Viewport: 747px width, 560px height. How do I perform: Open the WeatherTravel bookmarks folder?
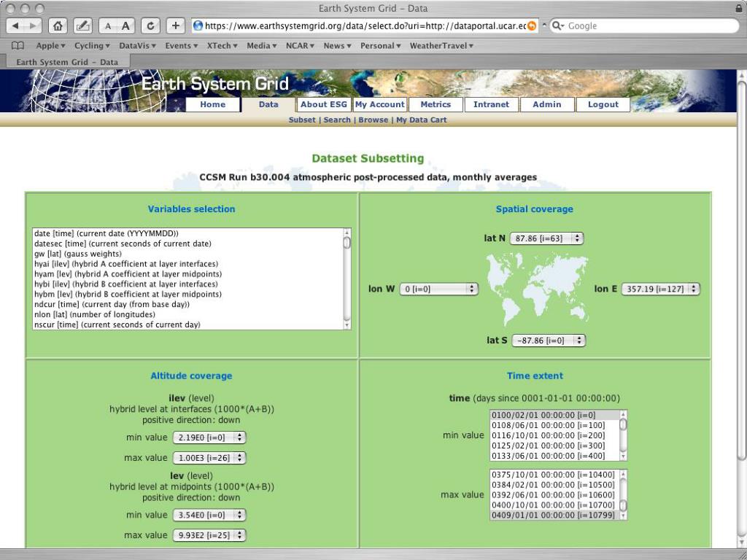pos(441,46)
